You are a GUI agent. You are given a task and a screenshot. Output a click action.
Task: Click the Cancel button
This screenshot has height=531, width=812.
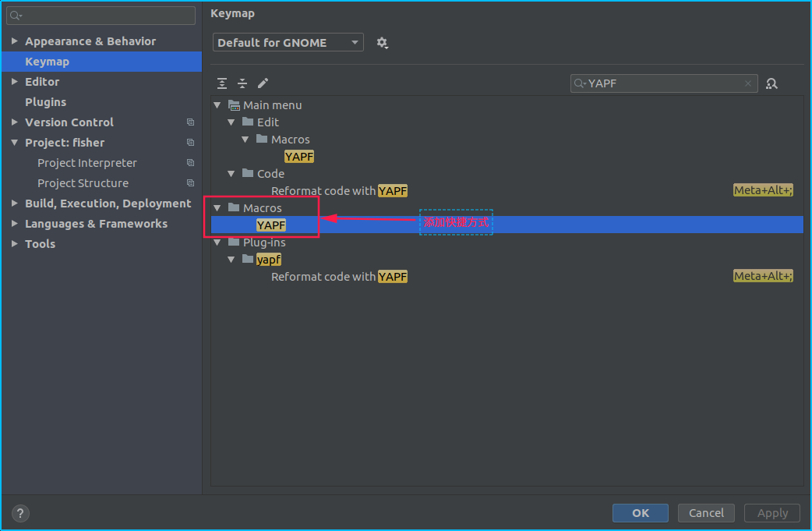(x=705, y=513)
